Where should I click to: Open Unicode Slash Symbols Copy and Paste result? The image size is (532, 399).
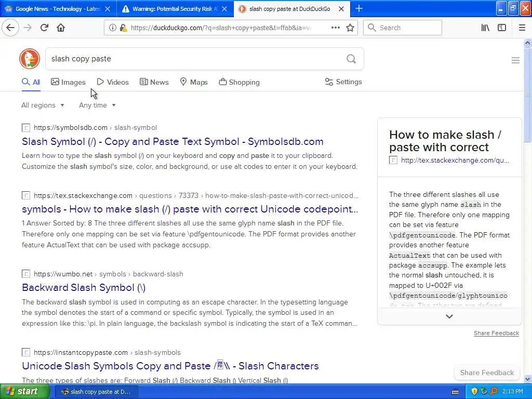(170, 366)
